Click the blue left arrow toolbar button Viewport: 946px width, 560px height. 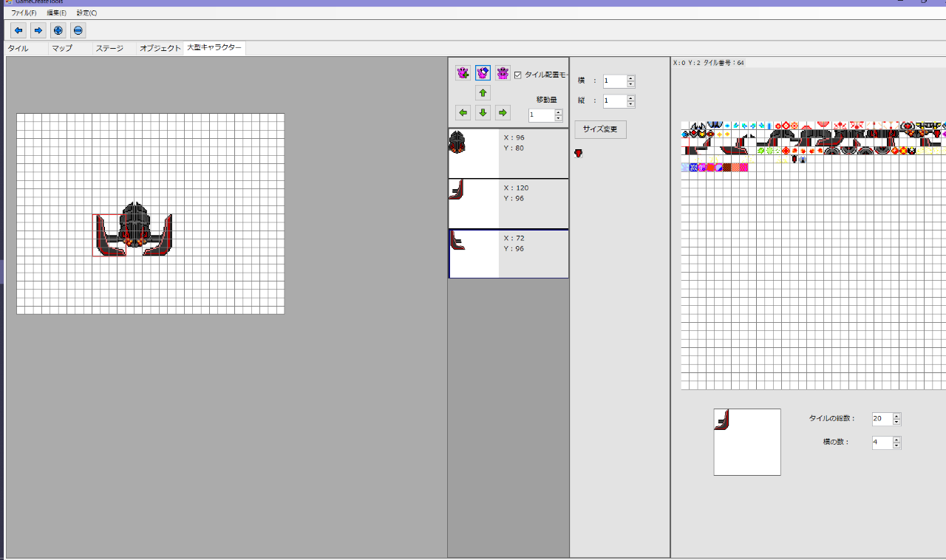[18, 30]
